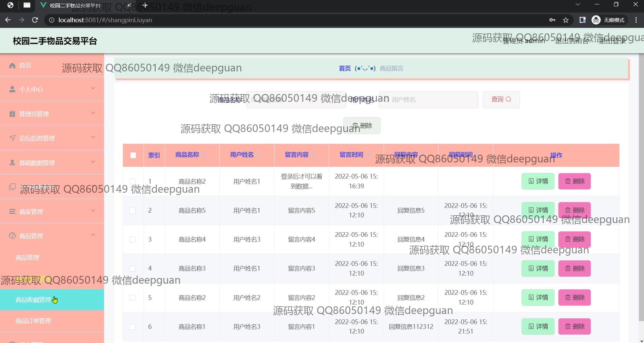Open the browser's three-dot menu

point(636,20)
